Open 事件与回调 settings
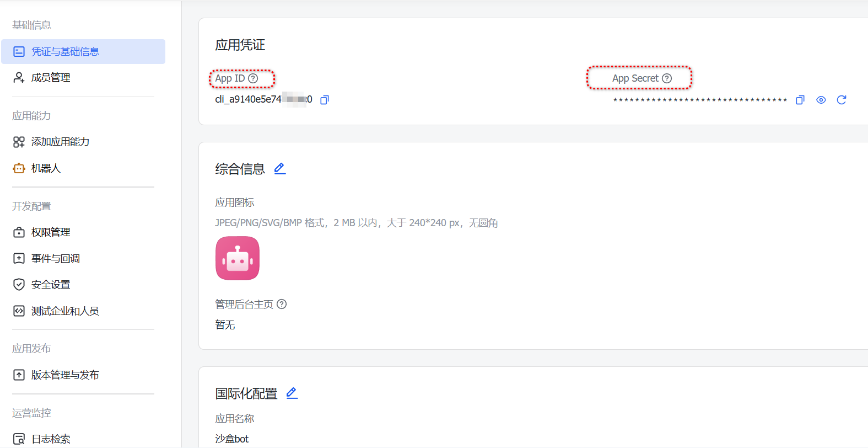The height and width of the screenshot is (448, 868). [x=55, y=259]
